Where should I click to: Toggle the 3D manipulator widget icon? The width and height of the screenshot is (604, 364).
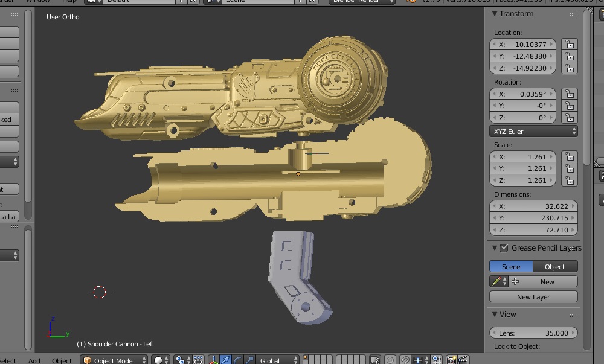click(x=213, y=360)
